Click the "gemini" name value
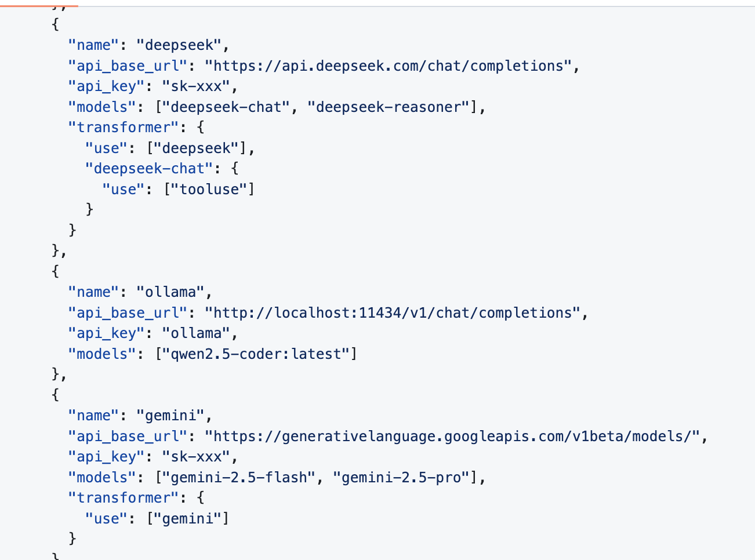 [170, 416]
